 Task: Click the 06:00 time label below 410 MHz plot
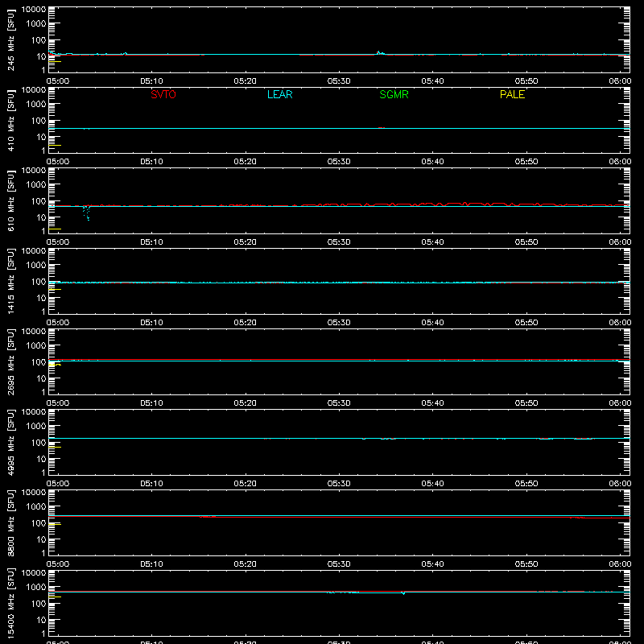tap(620, 162)
